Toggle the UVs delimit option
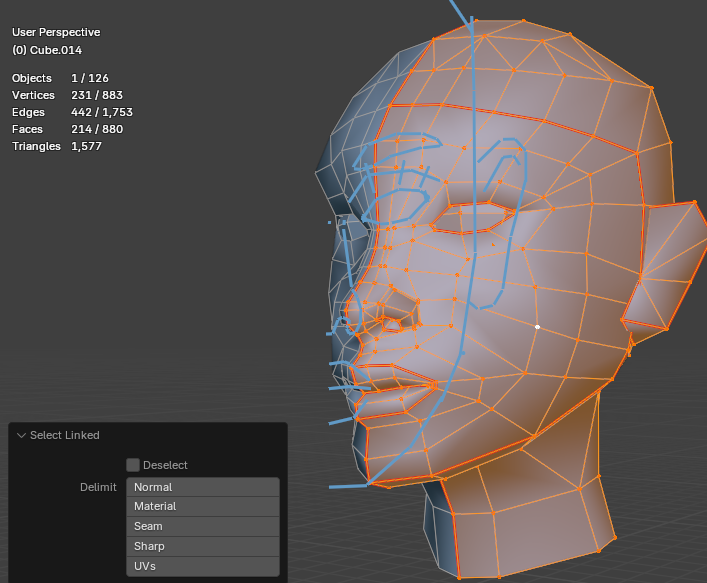This screenshot has height=583, width=707. coord(203,566)
